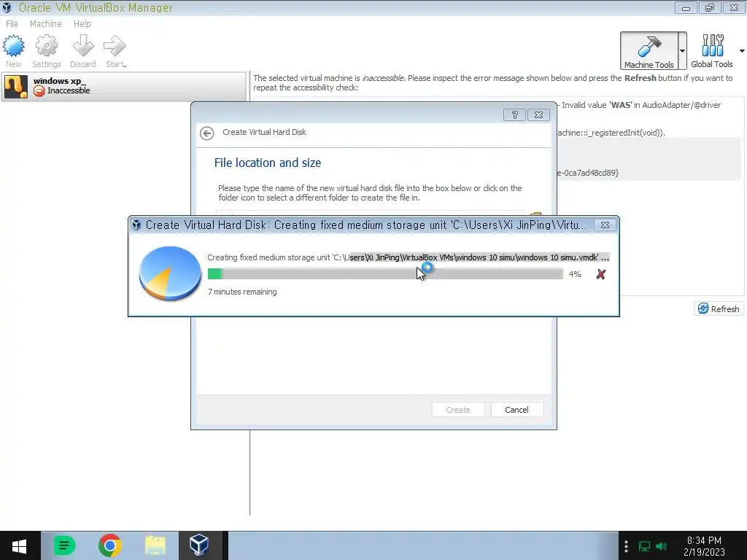Click the '7 minutes remaining' text
Viewport: 747px width, 560px height.
(x=242, y=292)
